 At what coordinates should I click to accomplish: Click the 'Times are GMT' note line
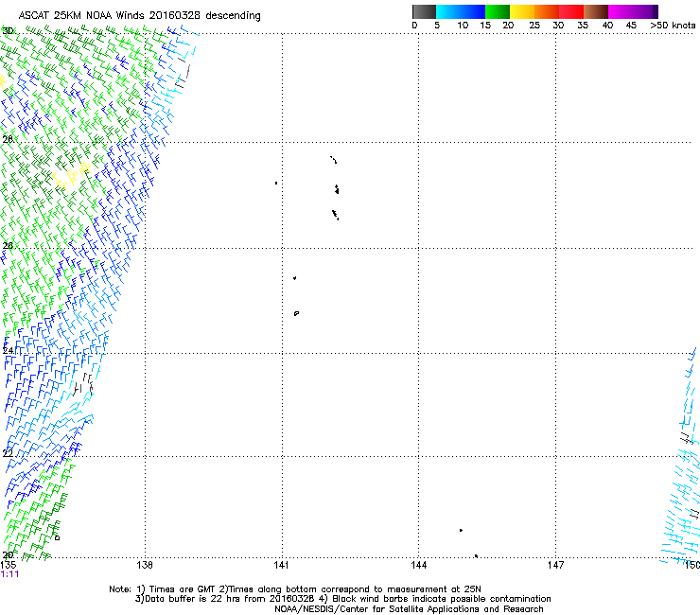point(295,589)
